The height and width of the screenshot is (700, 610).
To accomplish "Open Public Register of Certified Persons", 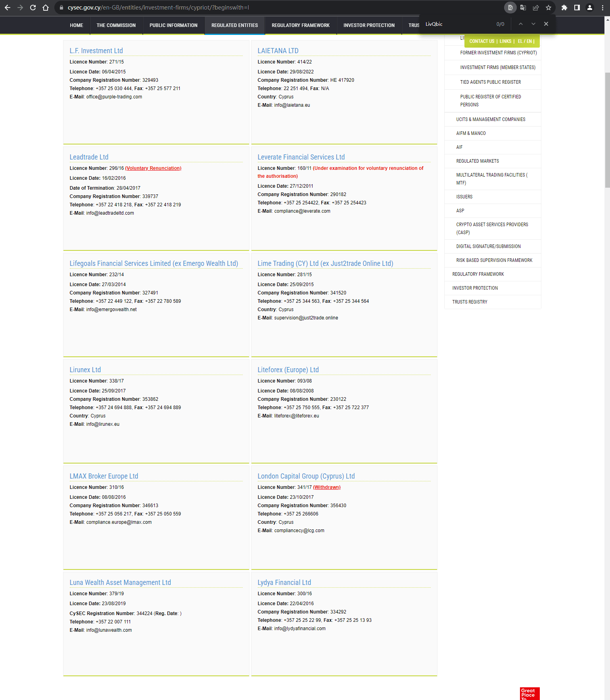I will click(x=491, y=101).
